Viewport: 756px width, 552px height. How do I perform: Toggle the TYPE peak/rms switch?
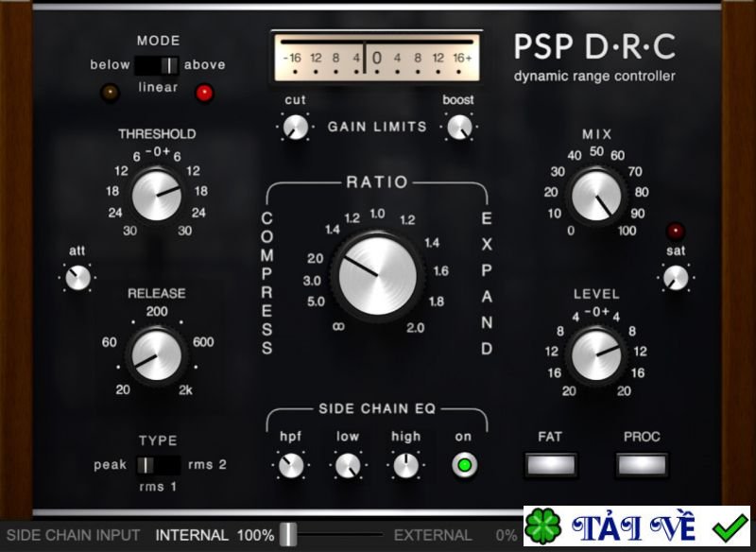[x=159, y=465]
